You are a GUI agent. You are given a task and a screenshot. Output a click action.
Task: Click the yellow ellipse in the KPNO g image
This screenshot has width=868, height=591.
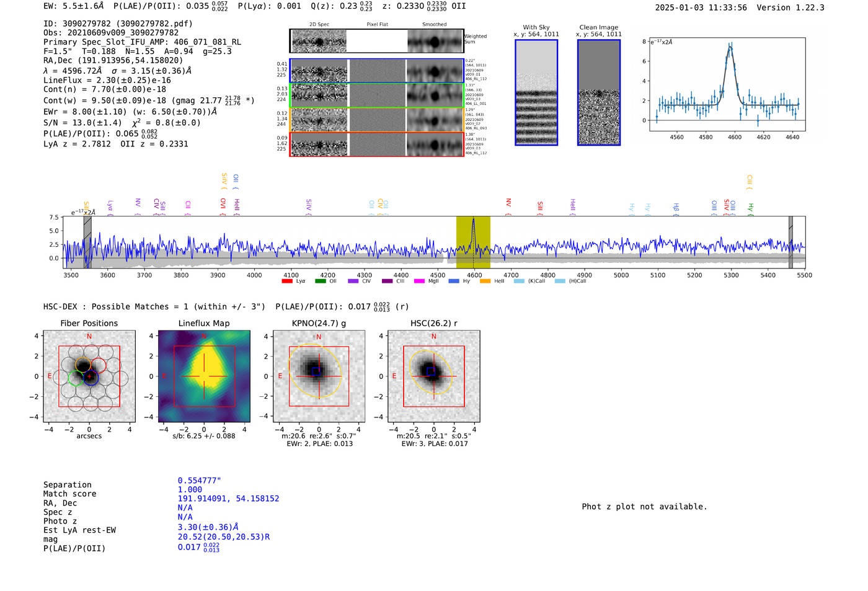316,371
